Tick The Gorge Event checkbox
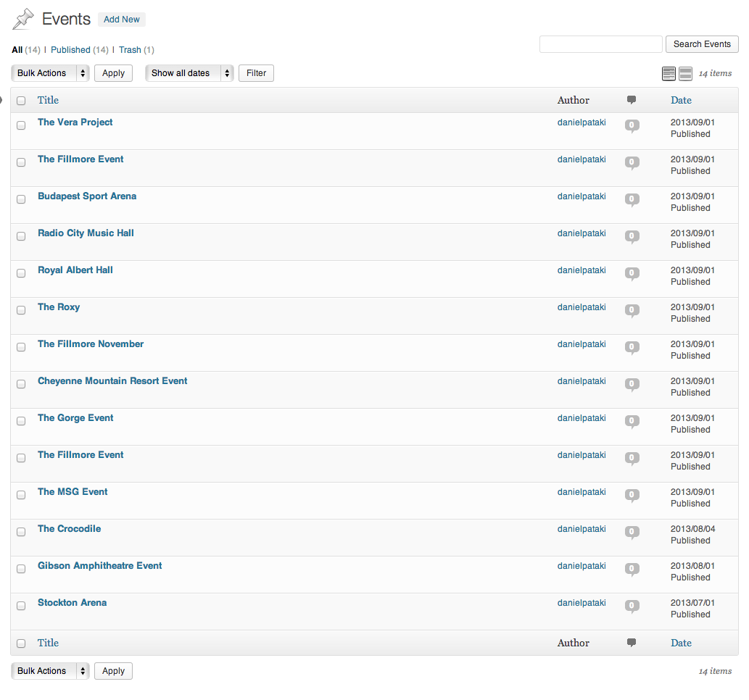 [x=21, y=421]
